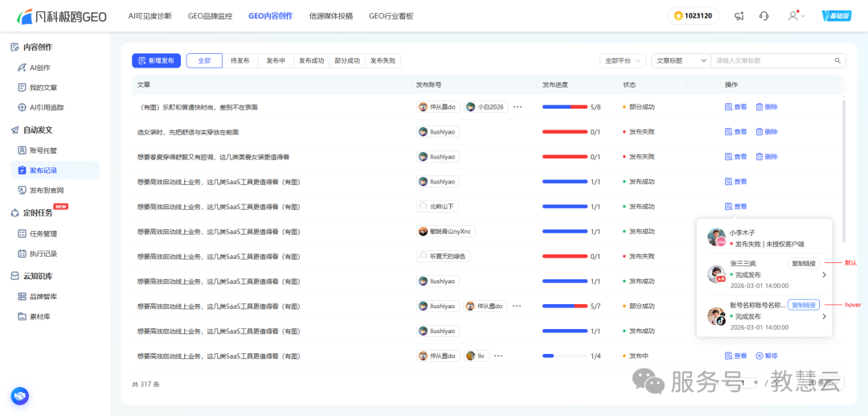Click the 5/8 publish progress bar
Image resolution: width=868 pixels, height=416 pixels.
pos(565,107)
